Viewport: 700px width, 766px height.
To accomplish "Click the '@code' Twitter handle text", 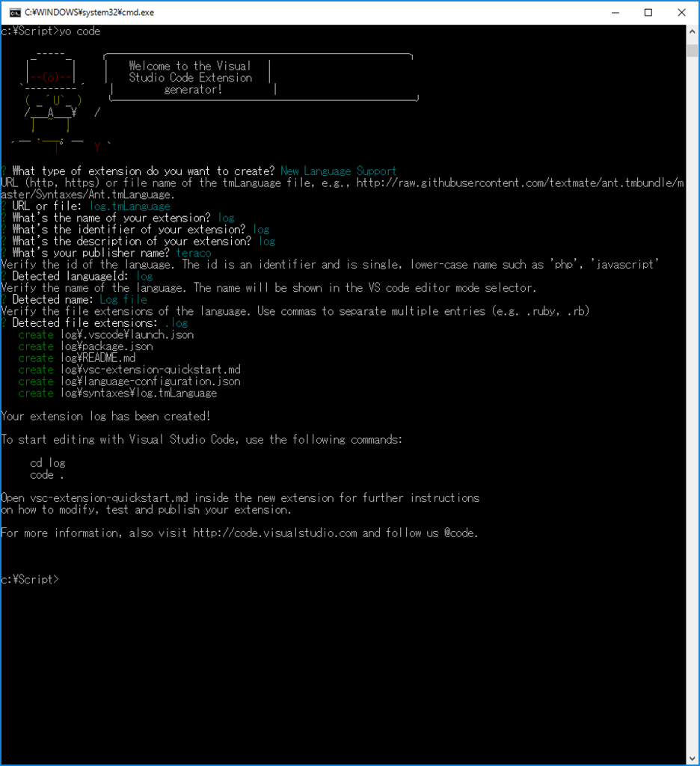I will click(459, 533).
